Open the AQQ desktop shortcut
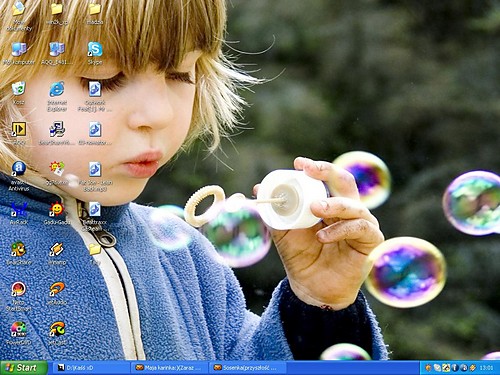 [x=57, y=49]
